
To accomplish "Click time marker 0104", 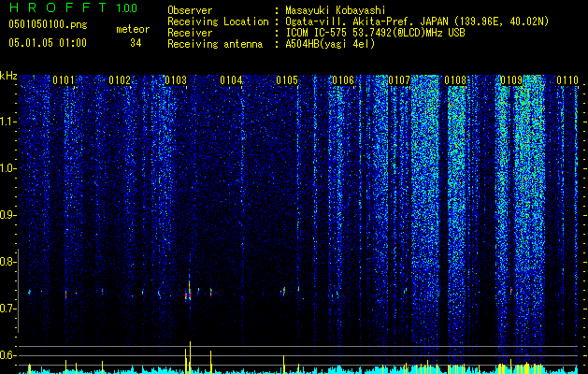I will tap(231, 80).
